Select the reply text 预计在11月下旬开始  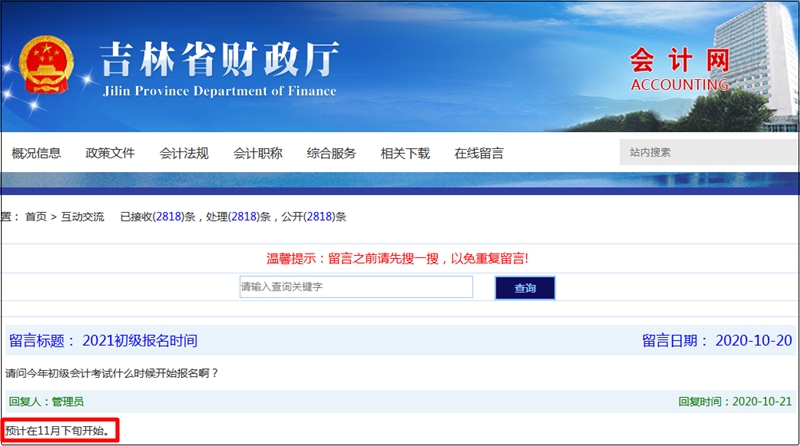57,431
